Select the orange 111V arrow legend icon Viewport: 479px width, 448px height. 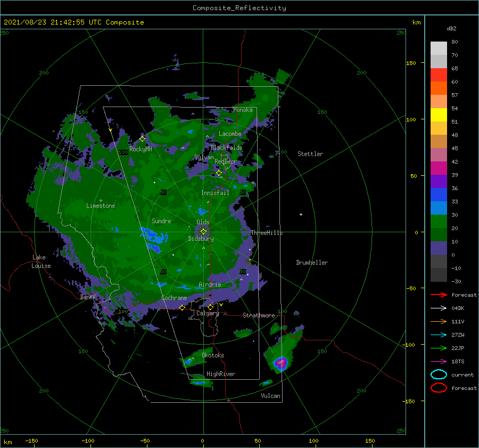(439, 321)
